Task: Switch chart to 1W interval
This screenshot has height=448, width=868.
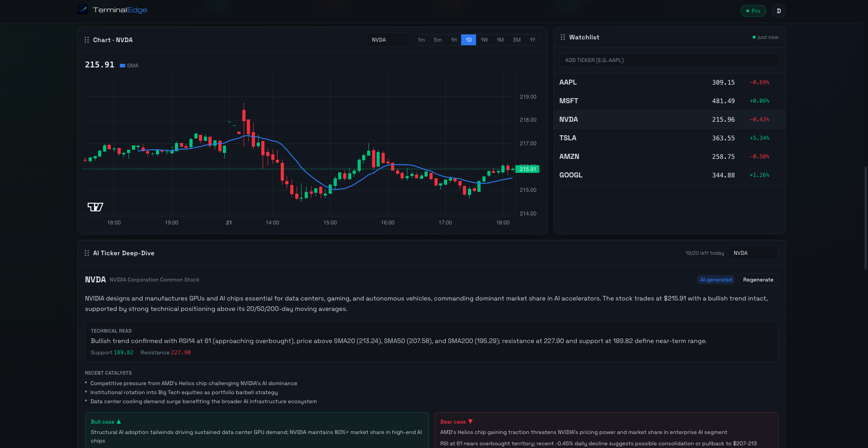Action: 484,40
